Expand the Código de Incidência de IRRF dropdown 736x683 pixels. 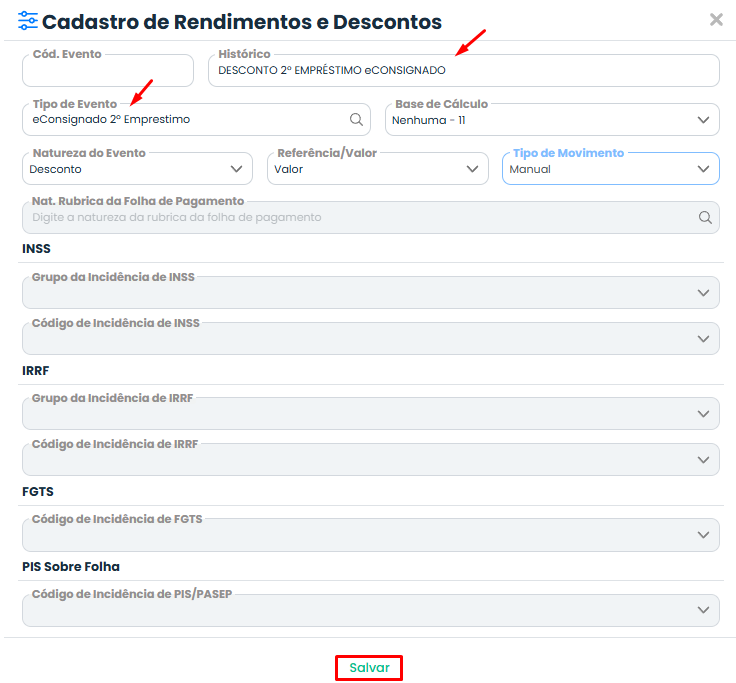click(371, 460)
